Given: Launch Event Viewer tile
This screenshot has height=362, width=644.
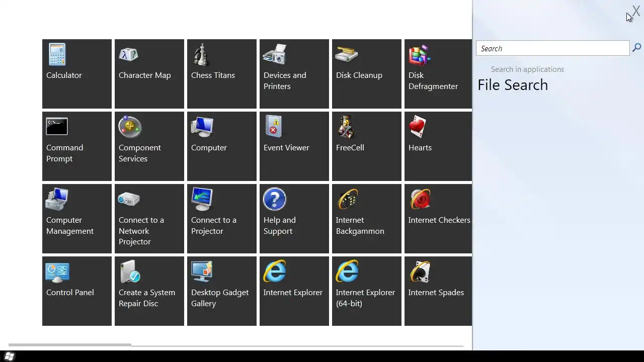Looking at the screenshot, I should (x=294, y=146).
